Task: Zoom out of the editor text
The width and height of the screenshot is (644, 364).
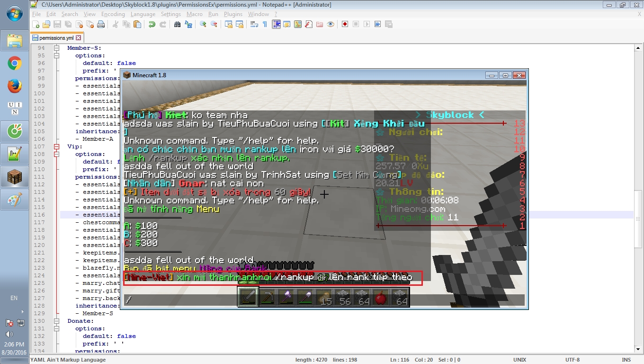Action: click(214, 24)
